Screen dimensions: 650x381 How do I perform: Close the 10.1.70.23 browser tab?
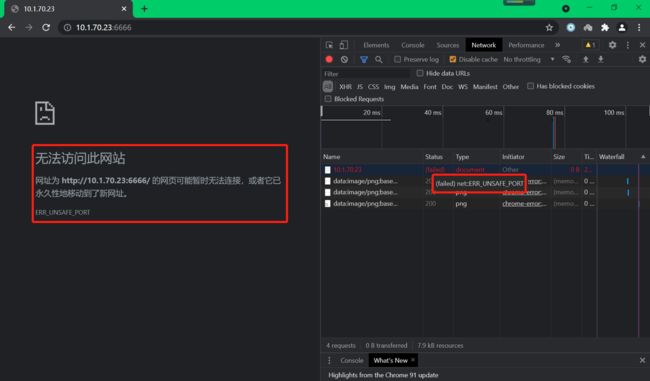124,9
